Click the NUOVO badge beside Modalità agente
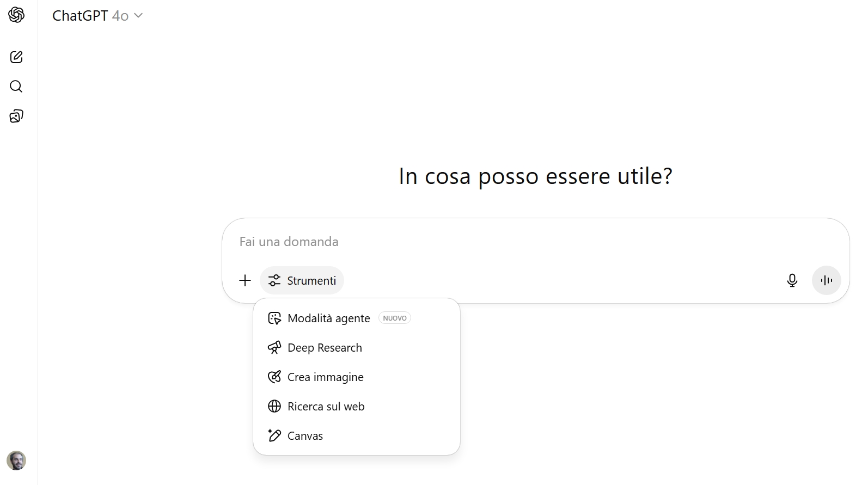The width and height of the screenshot is (868, 485). 395,318
